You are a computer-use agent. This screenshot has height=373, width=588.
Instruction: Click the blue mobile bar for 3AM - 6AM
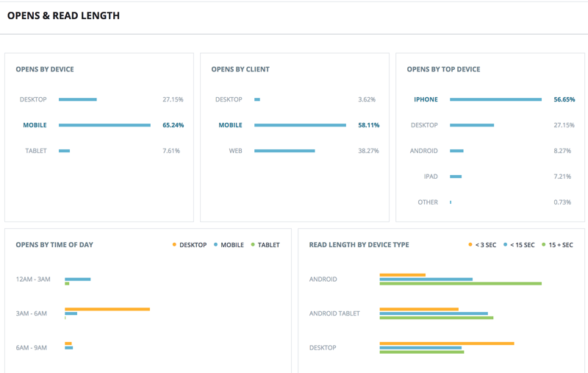click(71, 313)
